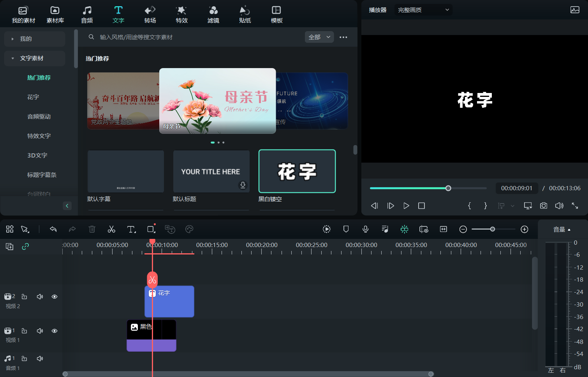The image size is (588, 377).
Task: Play the video in the preview player
Action: (x=406, y=206)
